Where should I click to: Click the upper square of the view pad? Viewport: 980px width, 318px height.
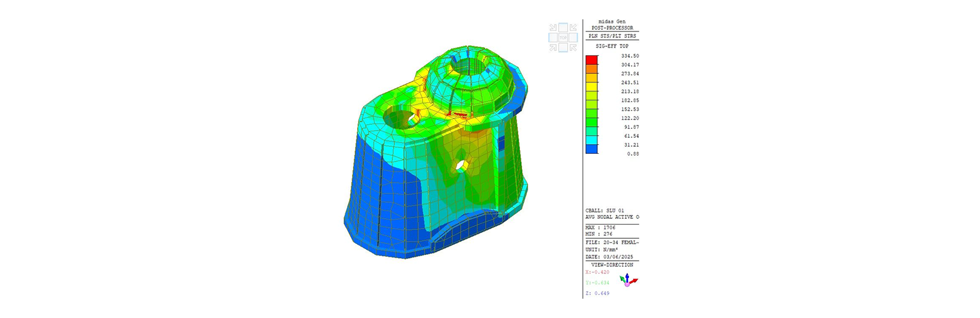click(563, 28)
